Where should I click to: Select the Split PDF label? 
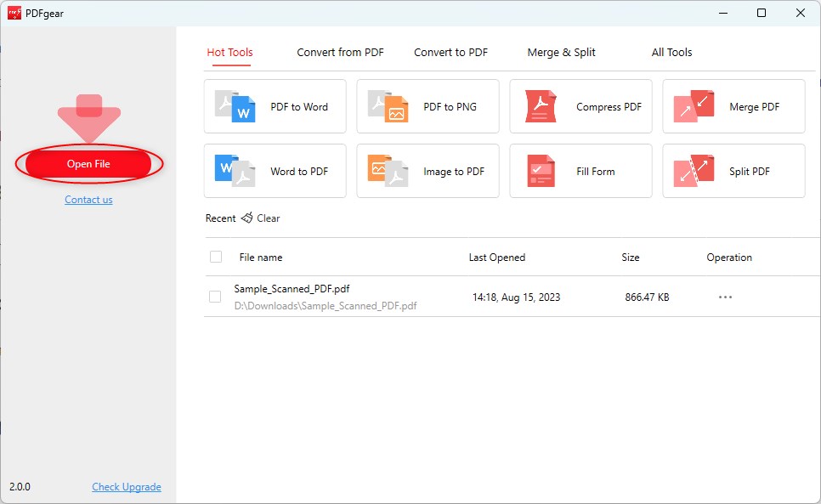pyautogui.click(x=750, y=171)
